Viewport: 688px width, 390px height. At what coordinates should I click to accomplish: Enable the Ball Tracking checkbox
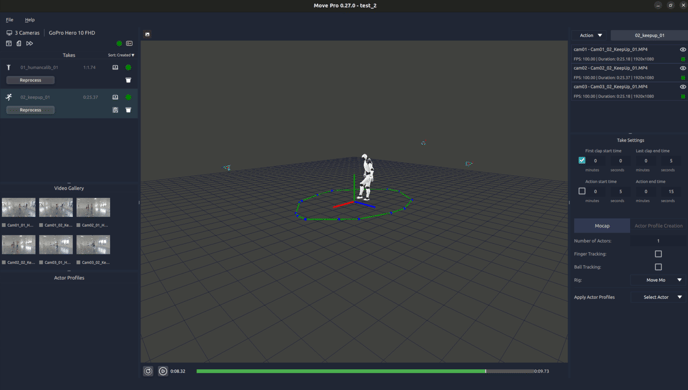[658, 267]
